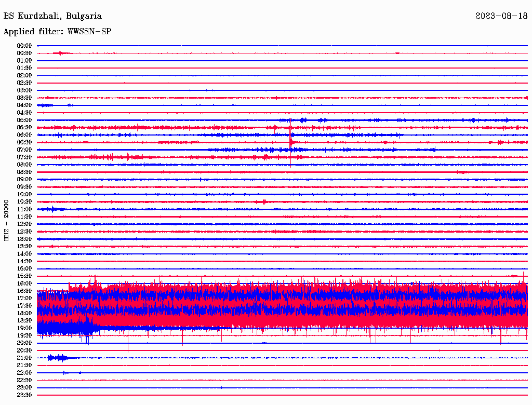Select the 23:30 time label
532x405 pixels.
pyautogui.click(x=24, y=395)
